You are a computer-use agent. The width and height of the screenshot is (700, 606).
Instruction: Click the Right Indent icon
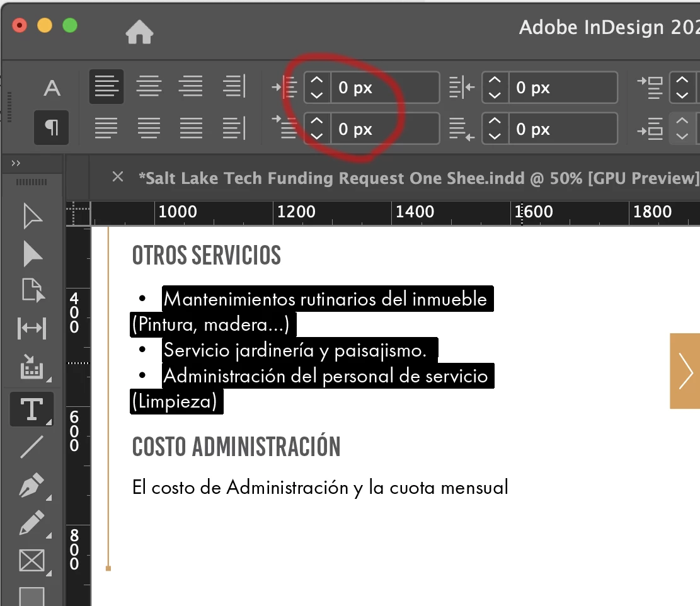click(462, 87)
